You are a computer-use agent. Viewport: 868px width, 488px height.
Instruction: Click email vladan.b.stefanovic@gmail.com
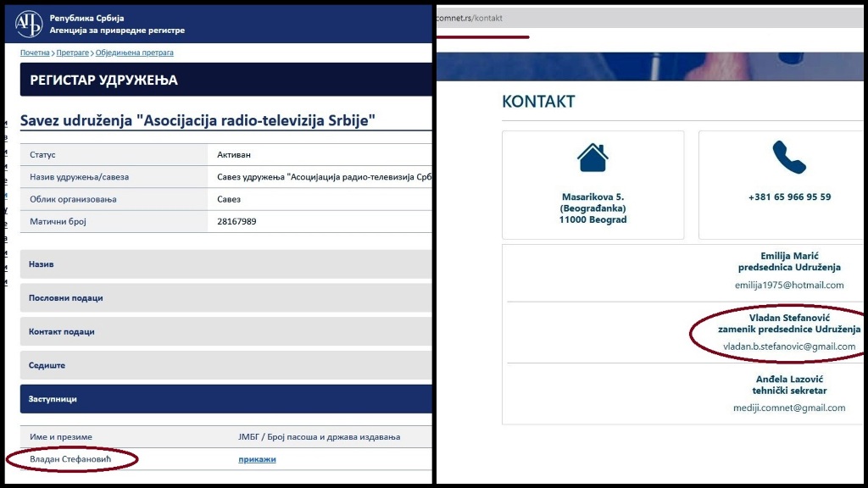tap(789, 347)
